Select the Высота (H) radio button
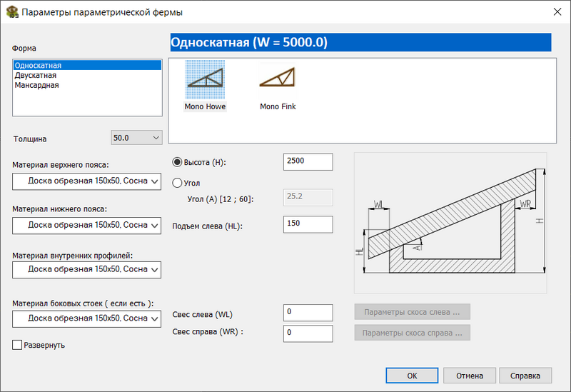 click(177, 162)
